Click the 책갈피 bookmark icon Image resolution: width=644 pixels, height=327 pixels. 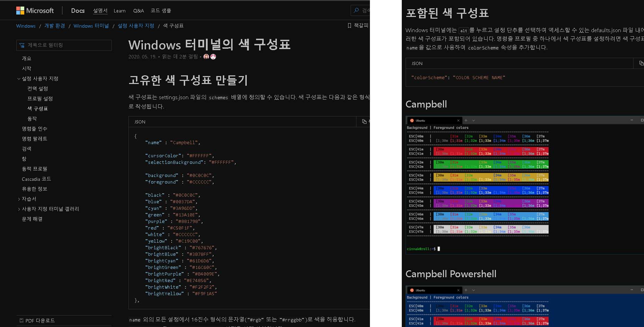coord(350,26)
